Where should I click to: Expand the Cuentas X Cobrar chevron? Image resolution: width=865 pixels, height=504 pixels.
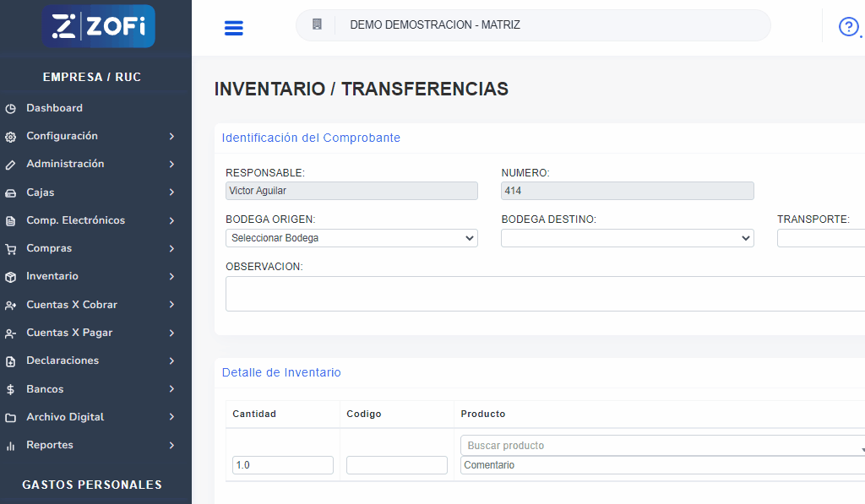click(171, 305)
